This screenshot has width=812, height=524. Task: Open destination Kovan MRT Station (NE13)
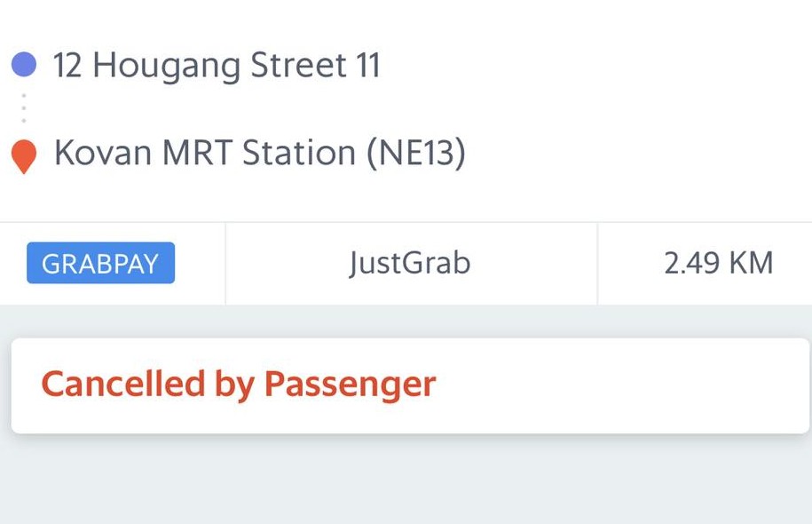pyautogui.click(x=260, y=153)
